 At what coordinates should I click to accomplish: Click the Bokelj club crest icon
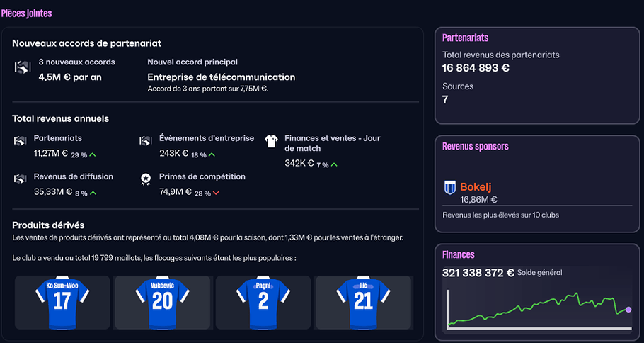pyautogui.click(x=450, y=188)
